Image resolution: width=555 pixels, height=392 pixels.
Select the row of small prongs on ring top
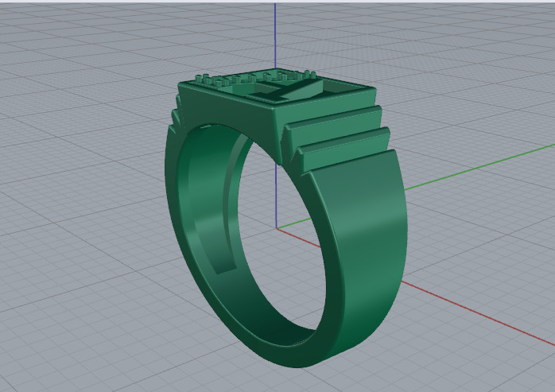point(254,78)
